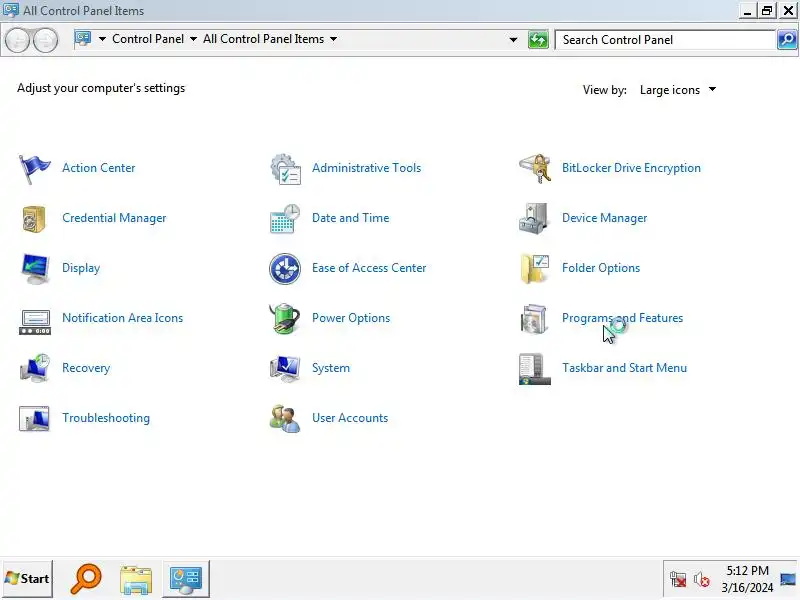The width and height of the screenshot is (800, 600).
Task: Open the Power Options link
Action: click(x=351, y=318)
